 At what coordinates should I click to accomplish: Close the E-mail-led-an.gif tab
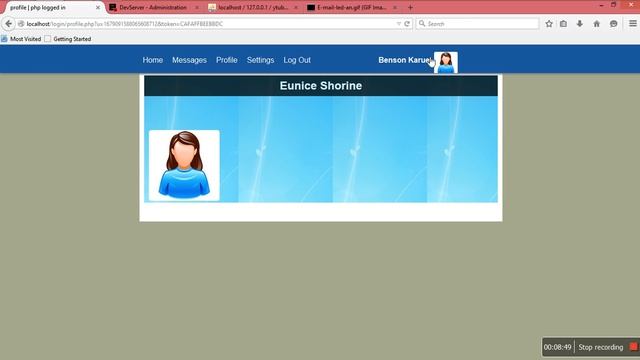click(x=395, y=7)
